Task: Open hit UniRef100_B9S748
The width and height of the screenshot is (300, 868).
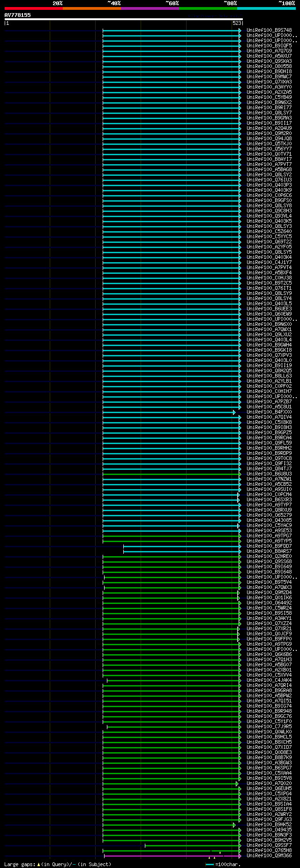Action: point(269,30)
